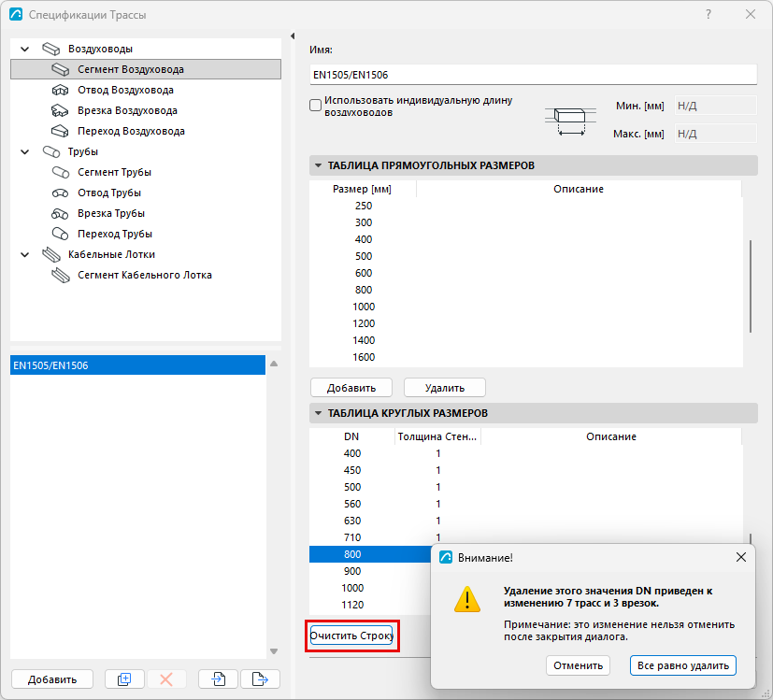Confirm with Все равно удалить
The image size is (773, 700).
(x=682, y=665)
